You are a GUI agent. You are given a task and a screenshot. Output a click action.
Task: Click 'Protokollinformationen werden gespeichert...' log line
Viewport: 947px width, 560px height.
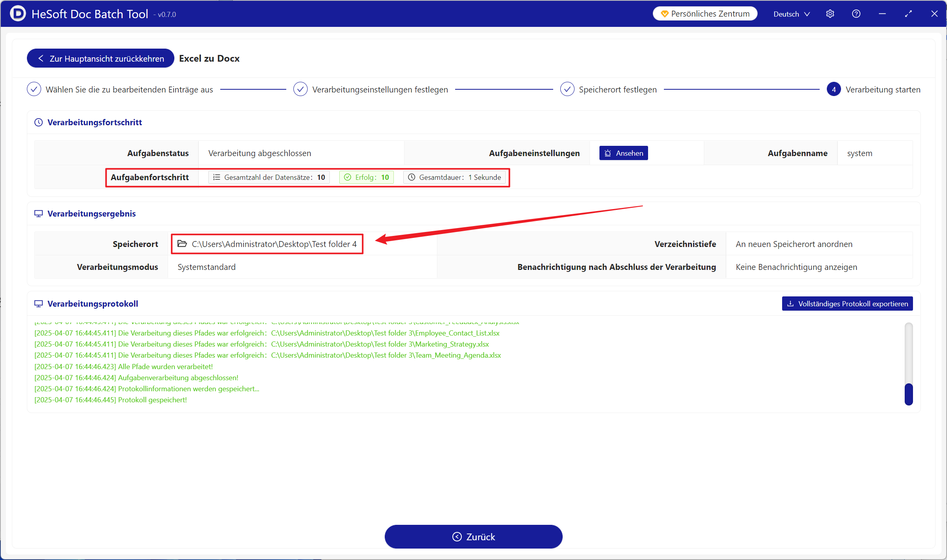pos(147,389)
